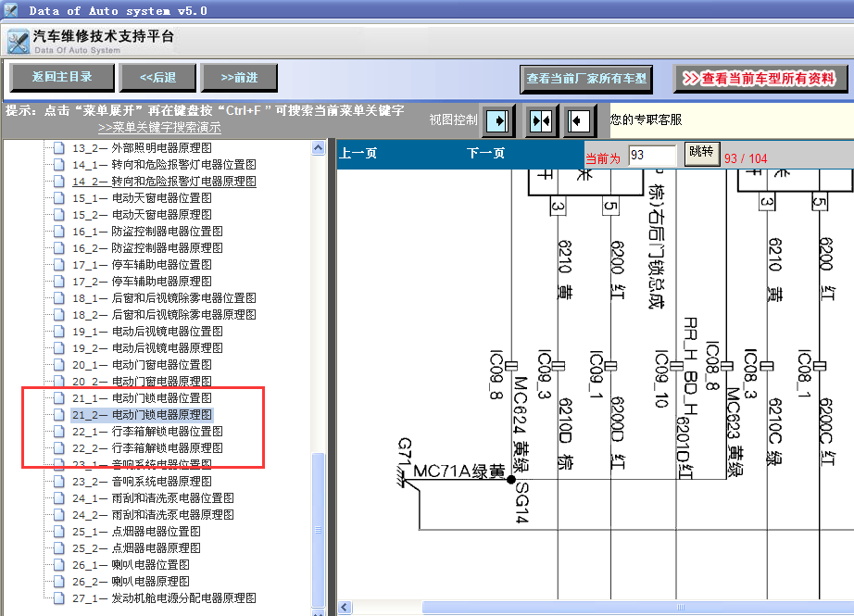Image resolution: width=854 pixels, height=616 pixels.
Task: Click the document icon for 26_2 喇叭电器原理图
Action: pos(59,581)
